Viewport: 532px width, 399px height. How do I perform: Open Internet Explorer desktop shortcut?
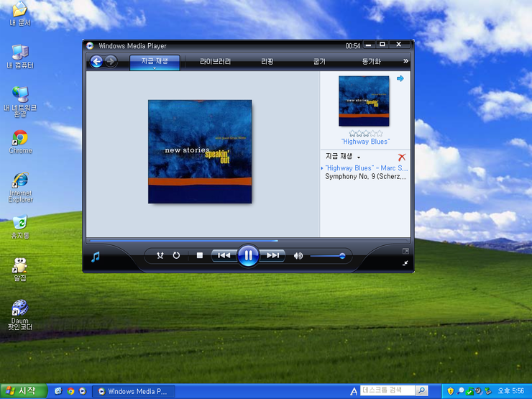point(20,188)
